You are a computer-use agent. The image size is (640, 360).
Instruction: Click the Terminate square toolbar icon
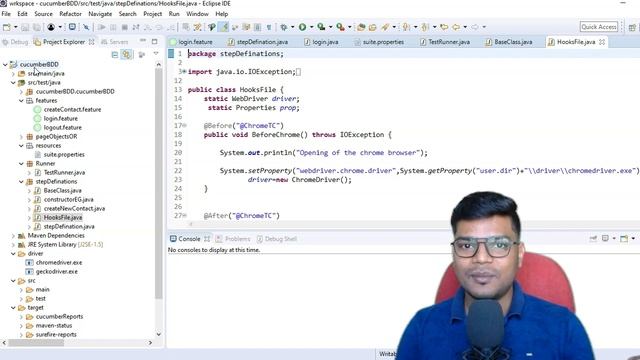pos(124,27)
